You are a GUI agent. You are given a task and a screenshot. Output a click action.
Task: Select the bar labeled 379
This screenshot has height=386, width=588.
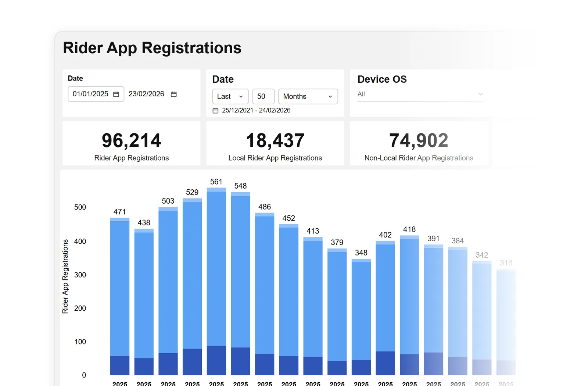pos(337,312)
